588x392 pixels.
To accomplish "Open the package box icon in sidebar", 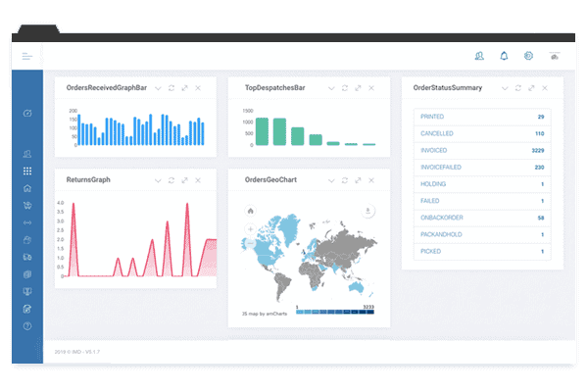I will tap(27, 240).
